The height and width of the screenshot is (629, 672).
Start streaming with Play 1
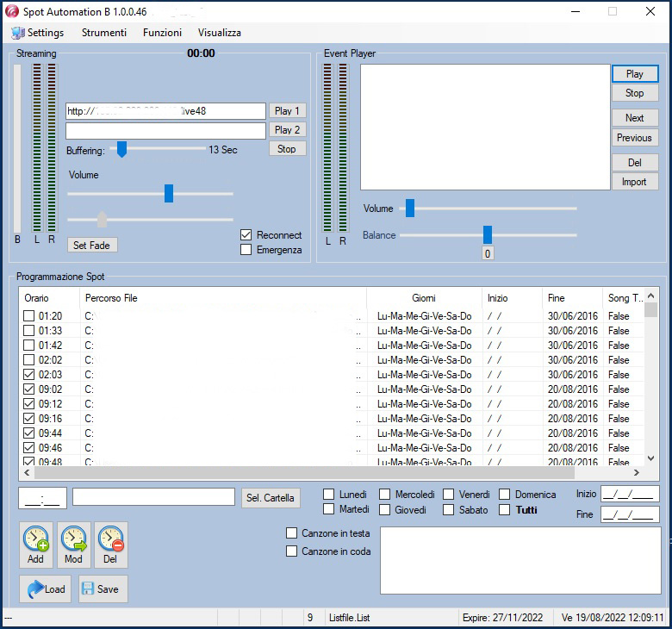pos(287,111)
